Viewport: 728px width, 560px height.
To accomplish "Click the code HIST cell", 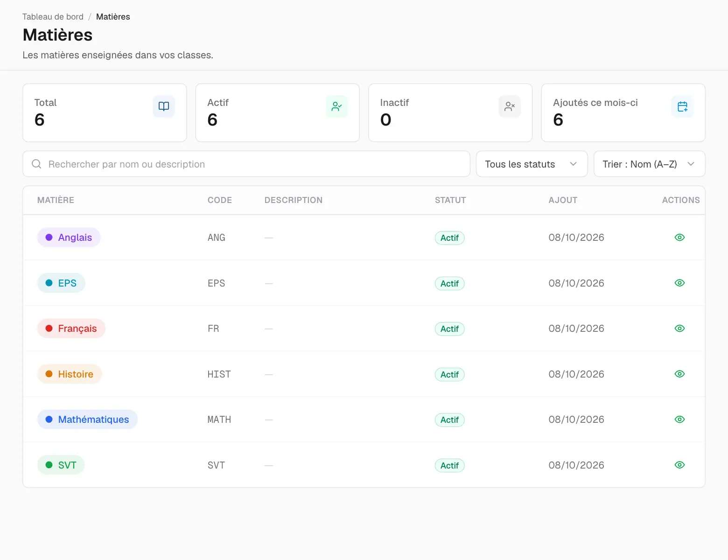I will click(219, 374).
